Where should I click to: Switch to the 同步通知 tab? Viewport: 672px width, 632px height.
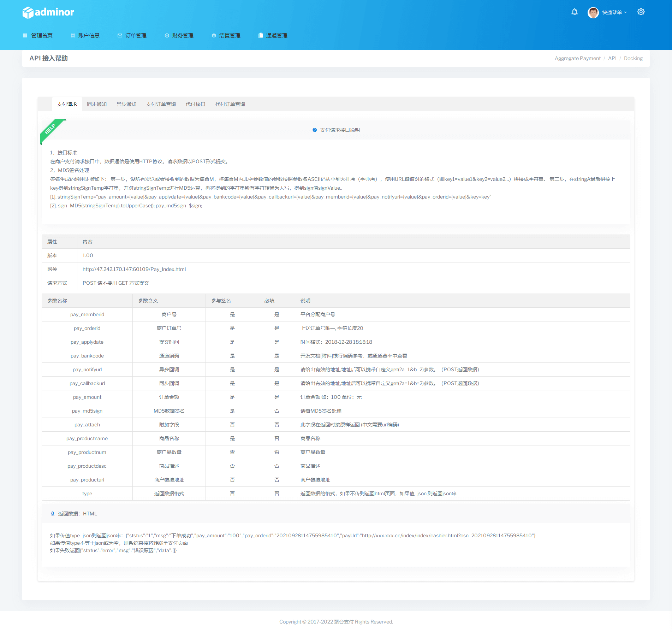pos(97,104)
